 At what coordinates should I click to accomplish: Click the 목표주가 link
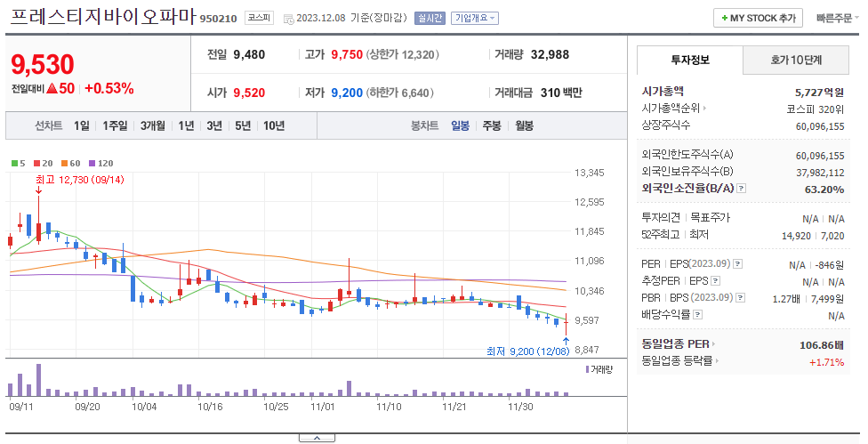click(710, 218)
